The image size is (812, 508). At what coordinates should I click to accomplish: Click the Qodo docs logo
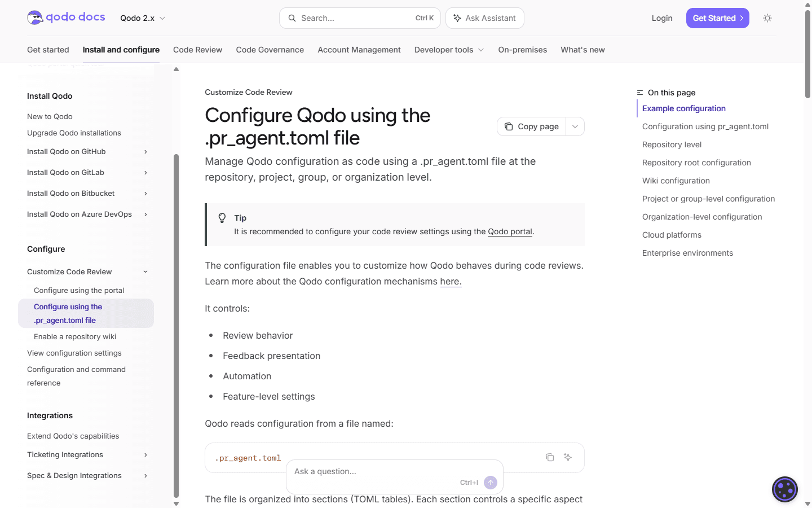(x=66, y=17)
